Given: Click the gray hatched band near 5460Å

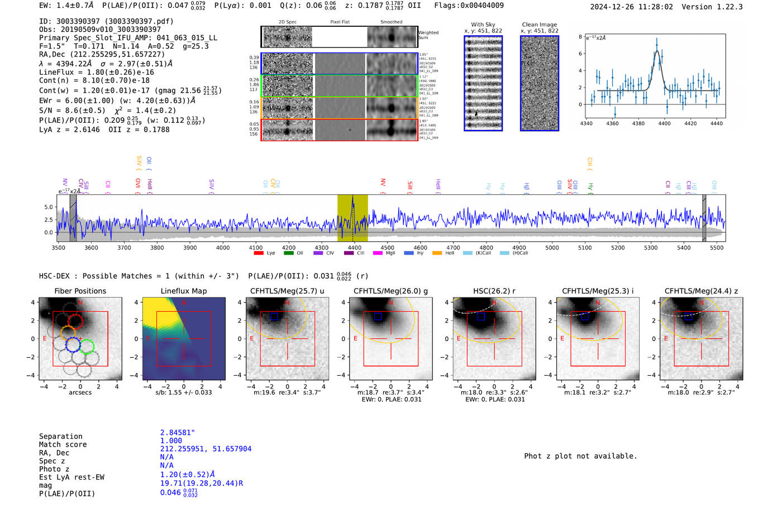Looking at the screenshot, I should coord(704,218).
